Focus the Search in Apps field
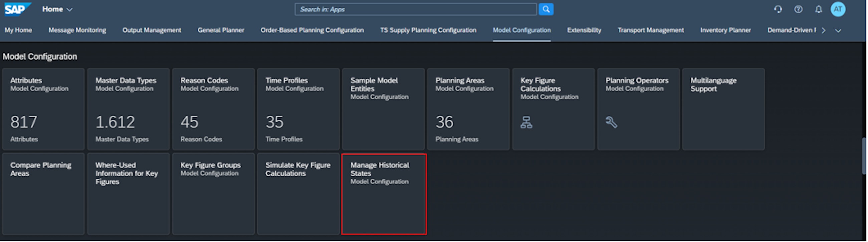 (415, 9)
